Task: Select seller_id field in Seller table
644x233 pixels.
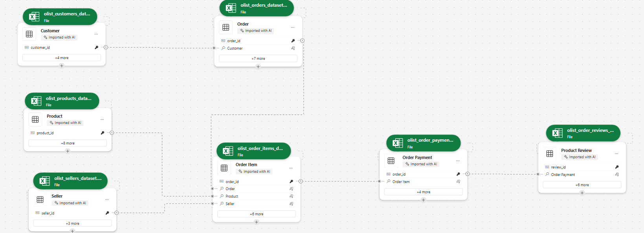Action: [x=72, y=213]
